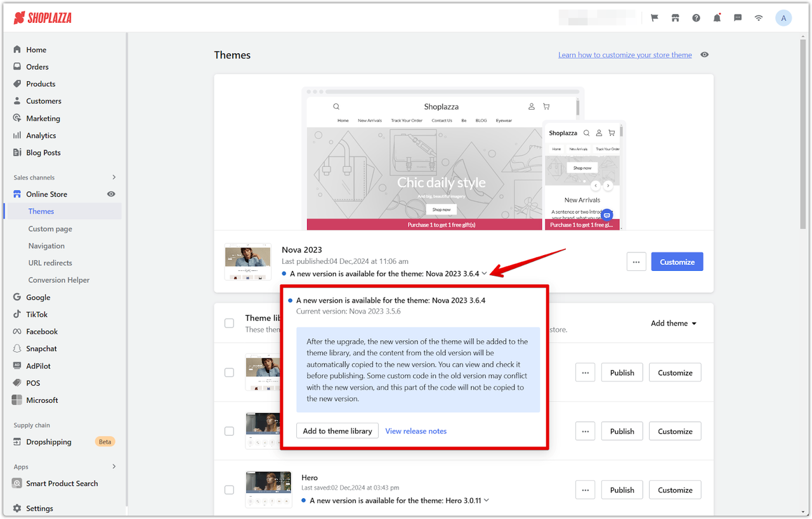Open the View release notes link
Screen dimensions: 812x519
[x=416, y=431]
